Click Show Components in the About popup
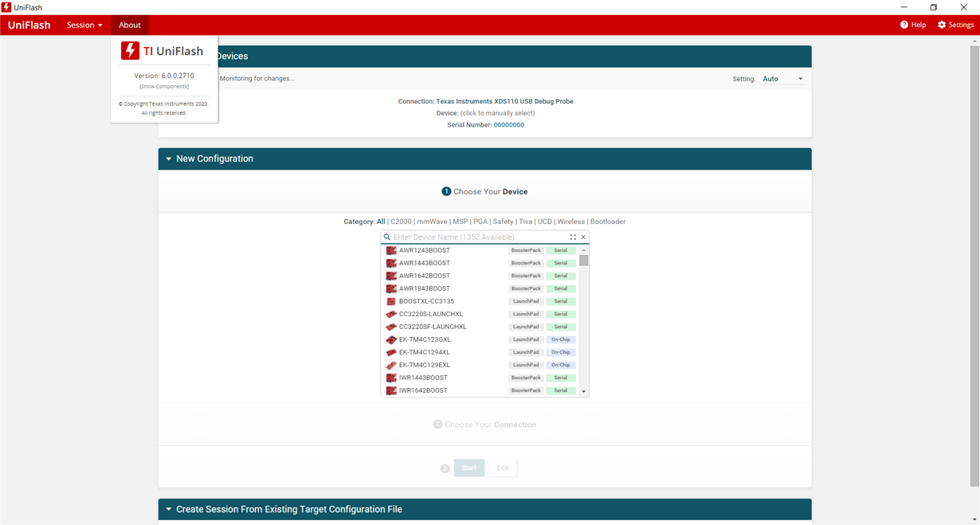Screen dimensions: 980x525 tap(164, 86)
